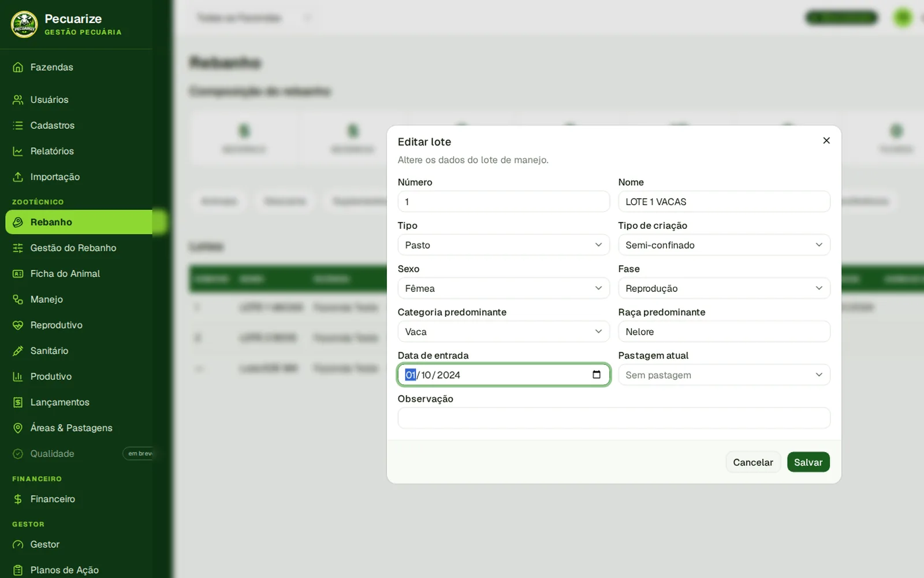This screenshot has width=924, height=578.
Task: Click the Sanitário syringe icon
Action: [x=18, y=351]
